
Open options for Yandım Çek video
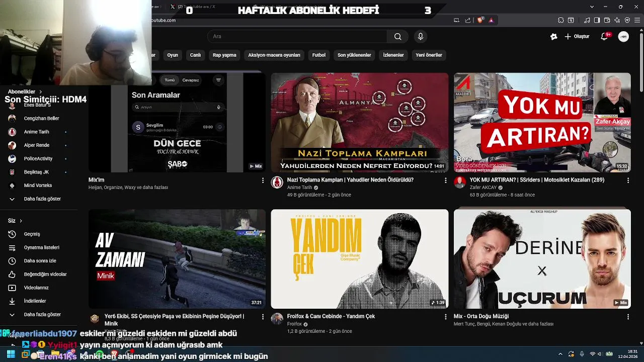pyautogui.click(x=445, y=317)
